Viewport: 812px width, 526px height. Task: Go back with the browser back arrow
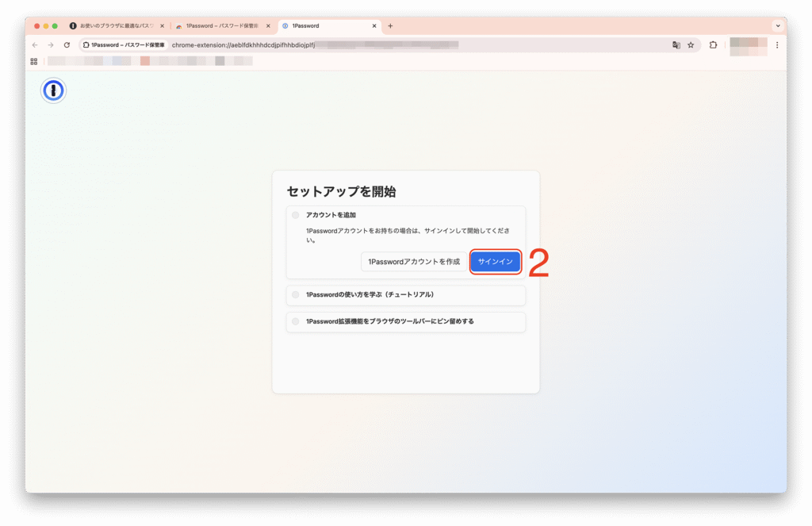coord(35,45)
